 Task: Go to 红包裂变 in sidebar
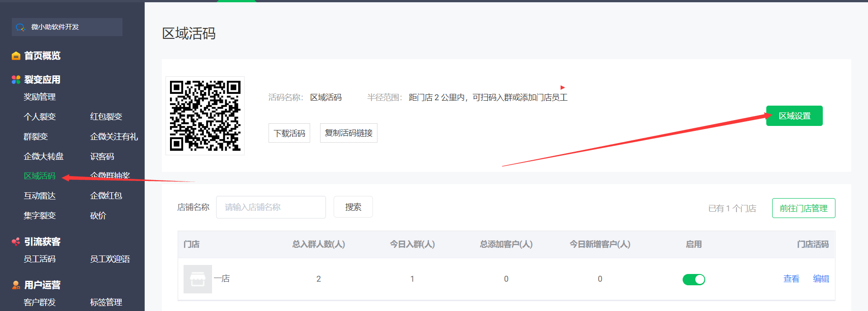click(106, 117)
